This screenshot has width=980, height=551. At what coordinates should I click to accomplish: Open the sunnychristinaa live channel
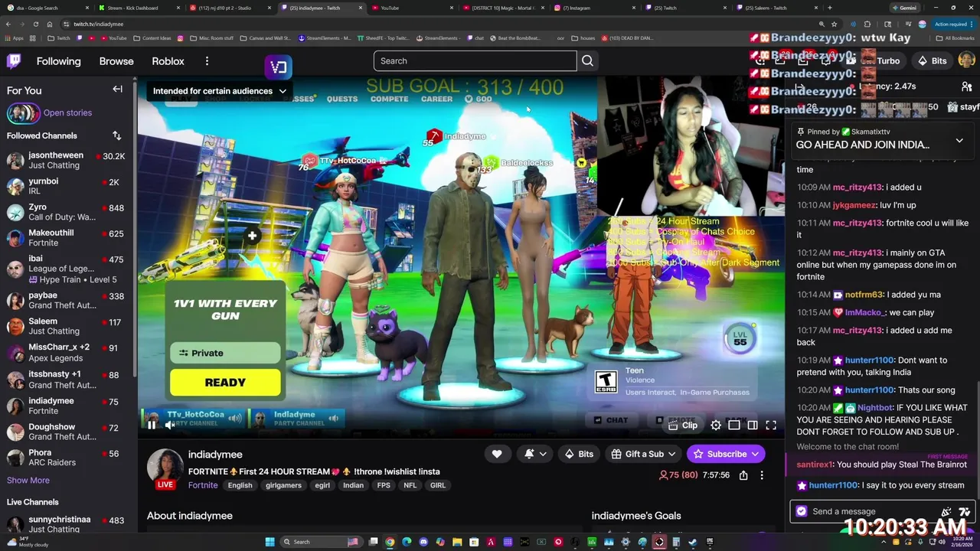point(66,524)
